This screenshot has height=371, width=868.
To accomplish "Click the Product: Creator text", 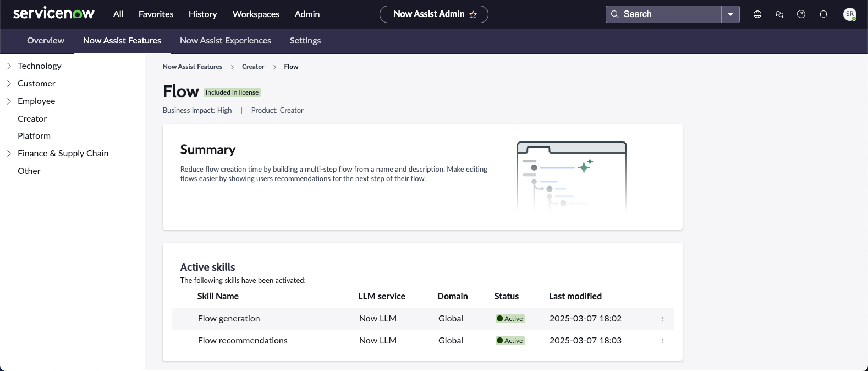I will 277,111.
